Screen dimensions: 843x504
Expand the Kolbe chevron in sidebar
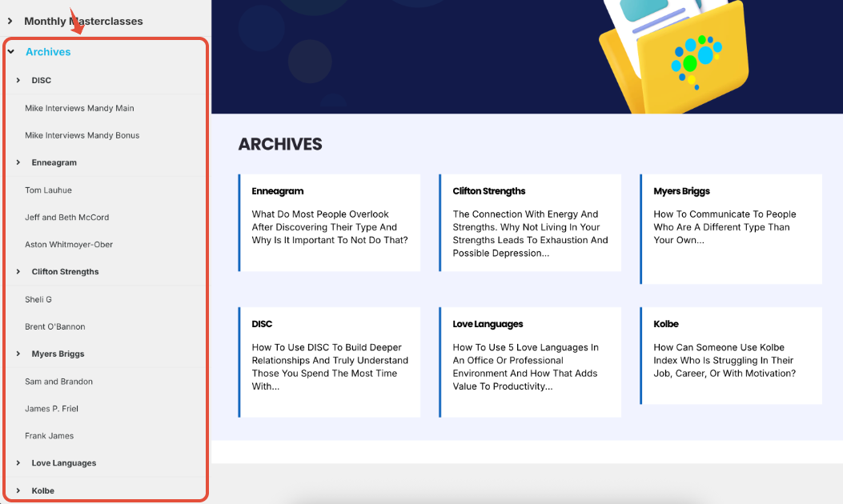pyautogui.click(x=18, y=490)
